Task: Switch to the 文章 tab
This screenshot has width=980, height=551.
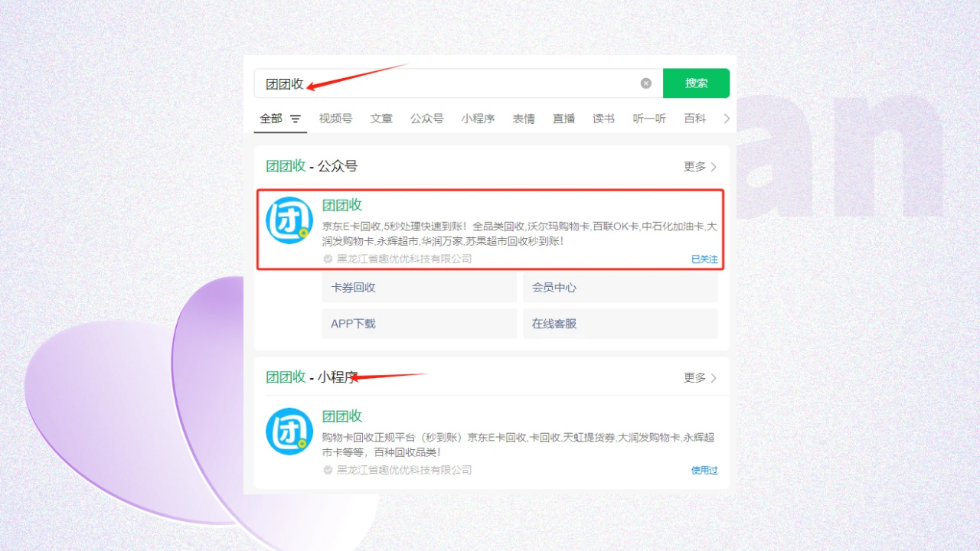Action: (381, 119)
